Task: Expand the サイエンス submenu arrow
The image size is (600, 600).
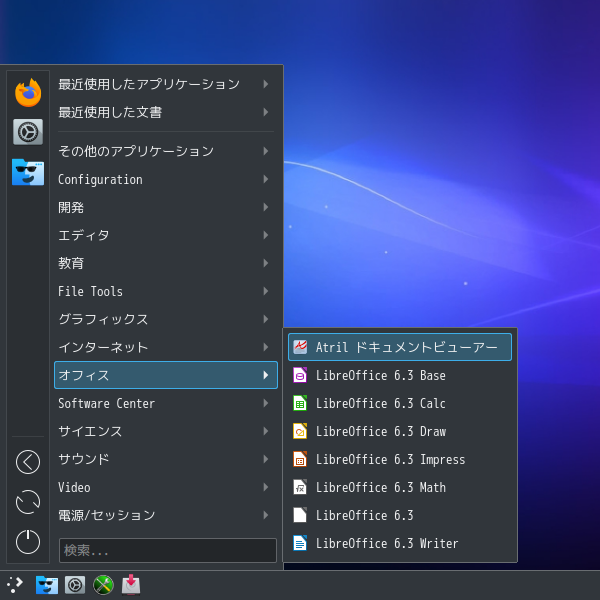Action: (x=266, y=431)
